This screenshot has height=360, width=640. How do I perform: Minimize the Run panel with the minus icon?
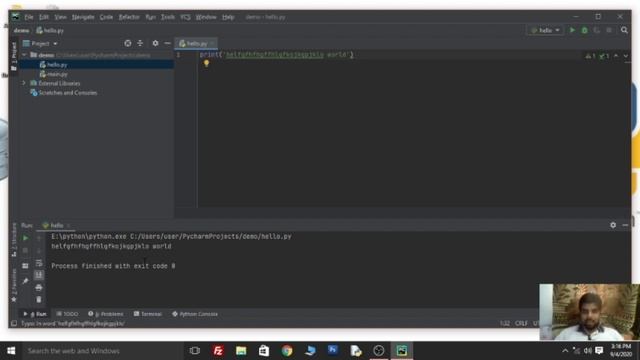pyautogui.click(x=625, y=225)
